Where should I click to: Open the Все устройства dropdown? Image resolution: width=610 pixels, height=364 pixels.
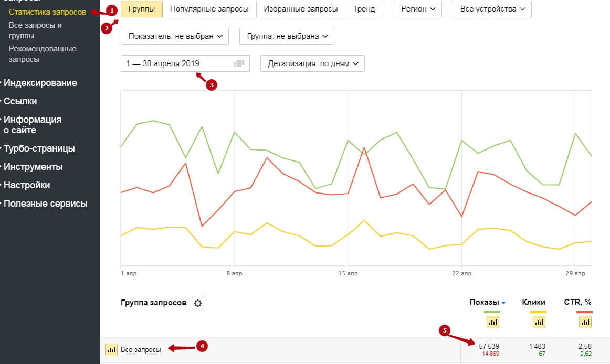tap(492, 9)
